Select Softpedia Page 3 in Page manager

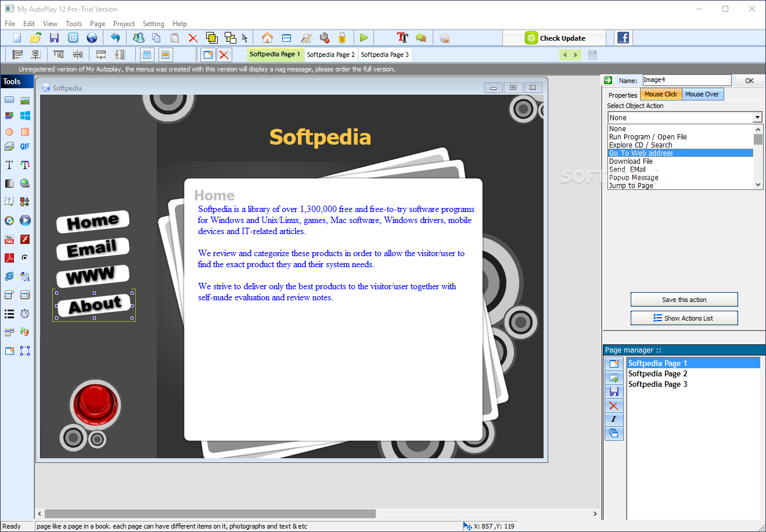(657, 384)
